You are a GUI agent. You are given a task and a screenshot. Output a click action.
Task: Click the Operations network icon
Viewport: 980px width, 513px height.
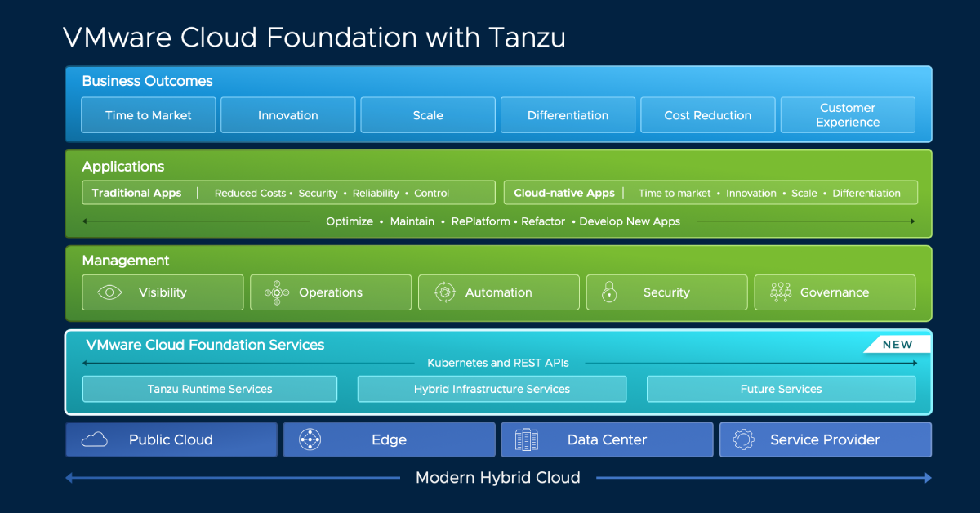pos(277,292)
